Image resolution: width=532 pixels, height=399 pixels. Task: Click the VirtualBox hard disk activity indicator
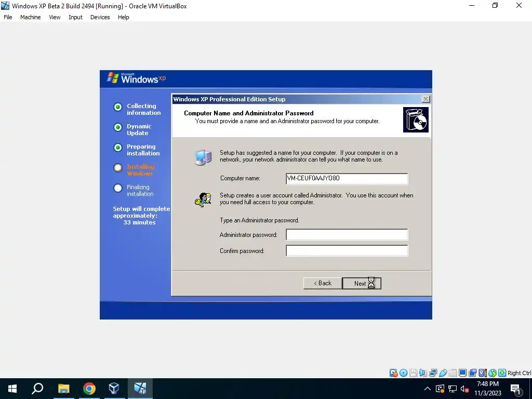pos(394,373)
